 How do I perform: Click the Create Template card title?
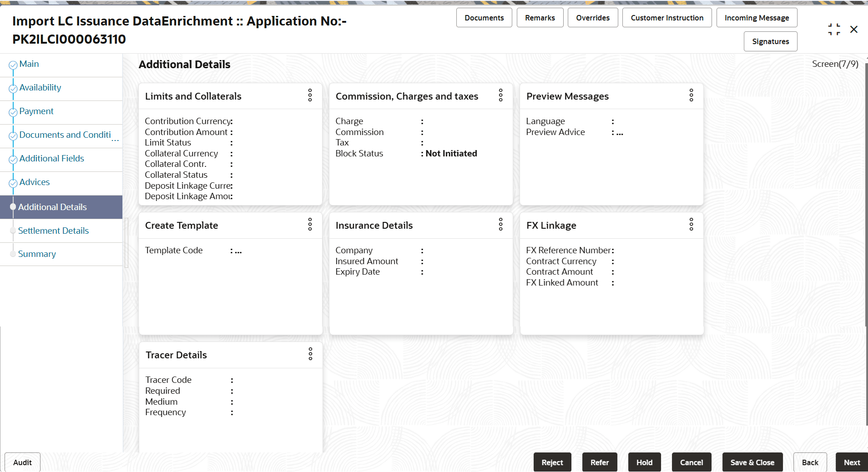click(182, 226)
